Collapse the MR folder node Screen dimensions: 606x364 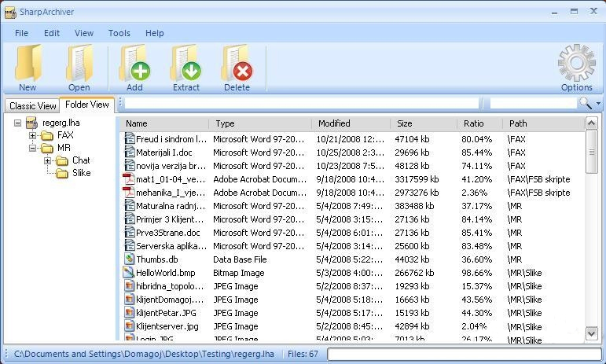(x=32, y=148)
